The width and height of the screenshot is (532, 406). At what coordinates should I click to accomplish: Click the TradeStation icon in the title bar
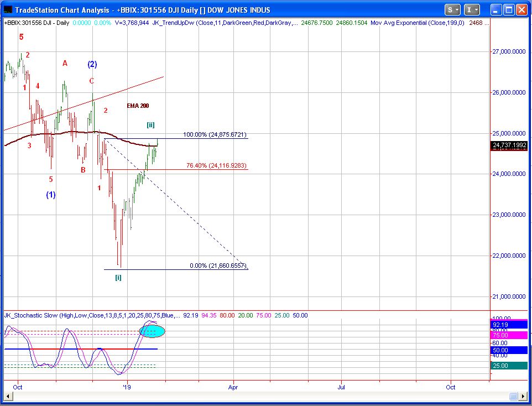click(7, 10)
